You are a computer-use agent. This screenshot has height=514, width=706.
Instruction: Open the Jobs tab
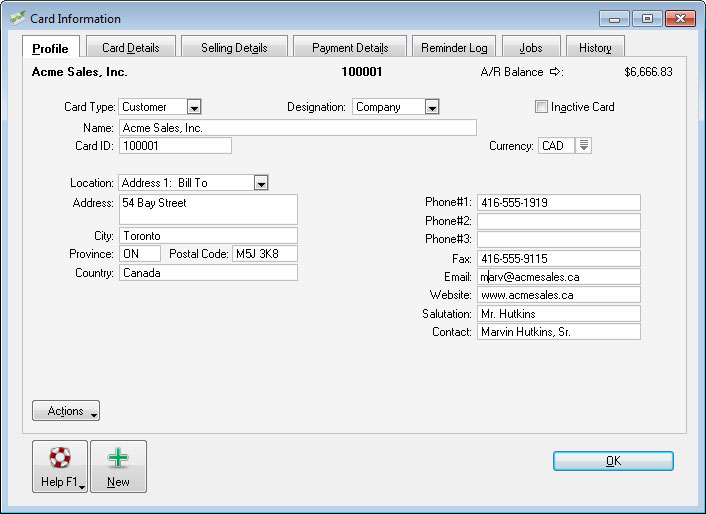[x=531, y=47]
